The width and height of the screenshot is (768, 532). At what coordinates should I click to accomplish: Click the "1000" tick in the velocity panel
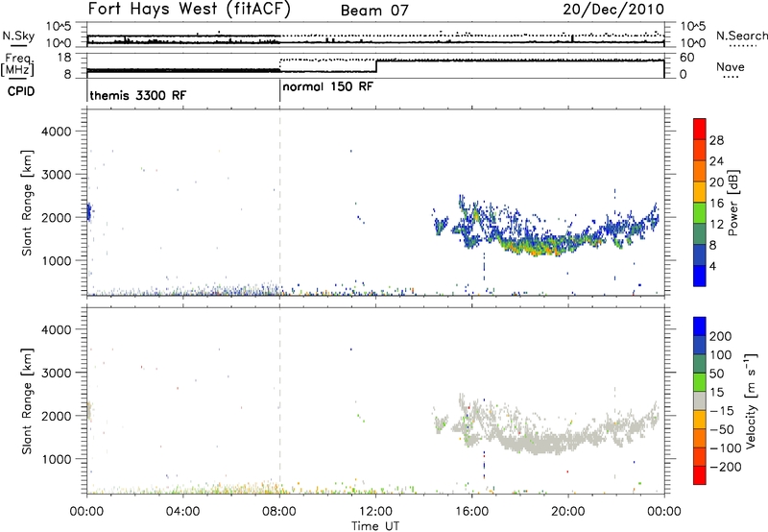(x=57, y=459)
